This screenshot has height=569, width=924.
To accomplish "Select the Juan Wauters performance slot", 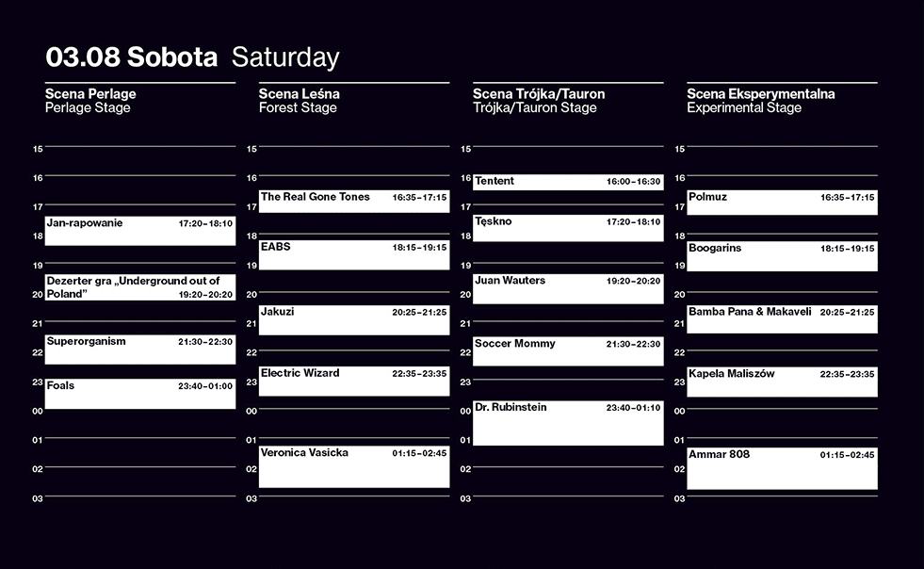I will coord(568,289).
